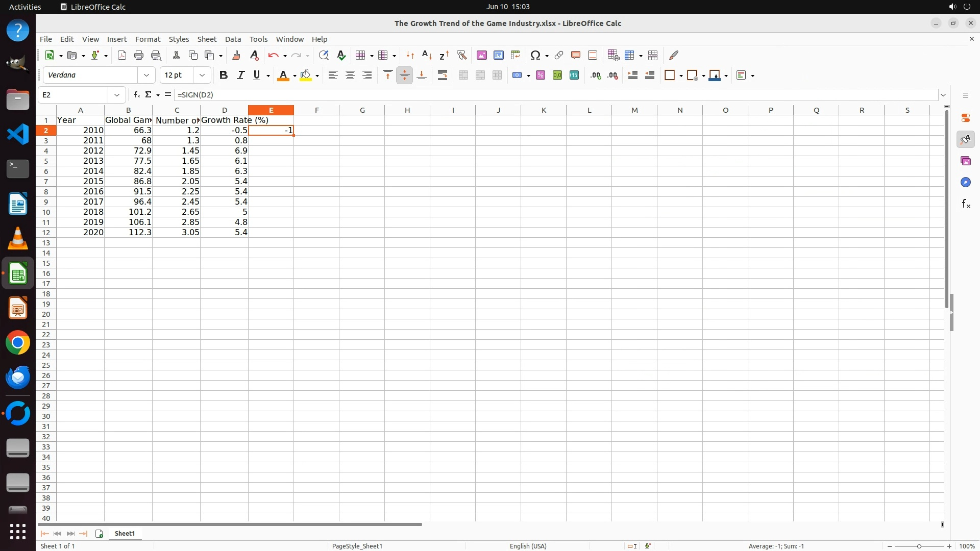
Task: Toggle Bold formatting
Action: pos(223,76)
